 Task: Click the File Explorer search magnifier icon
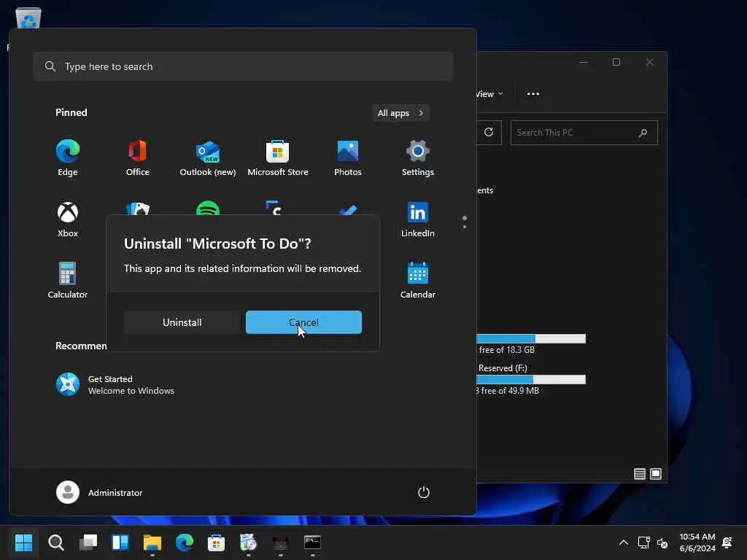pos(643,133)
